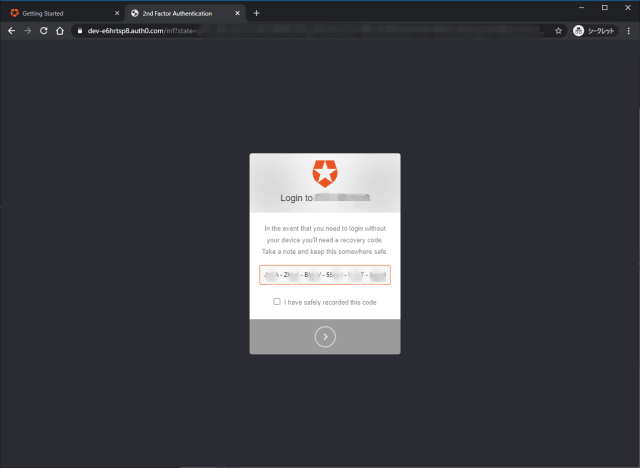Switch to the Getting Started tab
640x468 pixels.
[62, 13]
